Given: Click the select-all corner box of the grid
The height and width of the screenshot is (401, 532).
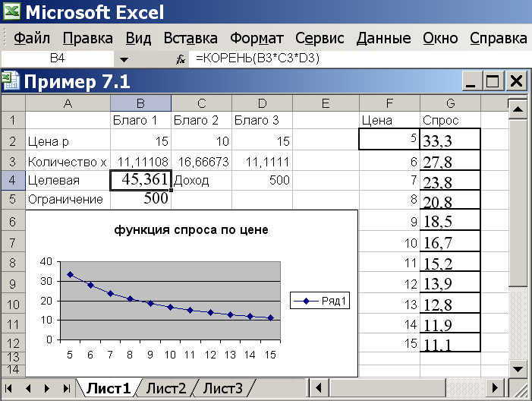Looking at the screenshot, I should pyautogui.click(x=13, y=103).
